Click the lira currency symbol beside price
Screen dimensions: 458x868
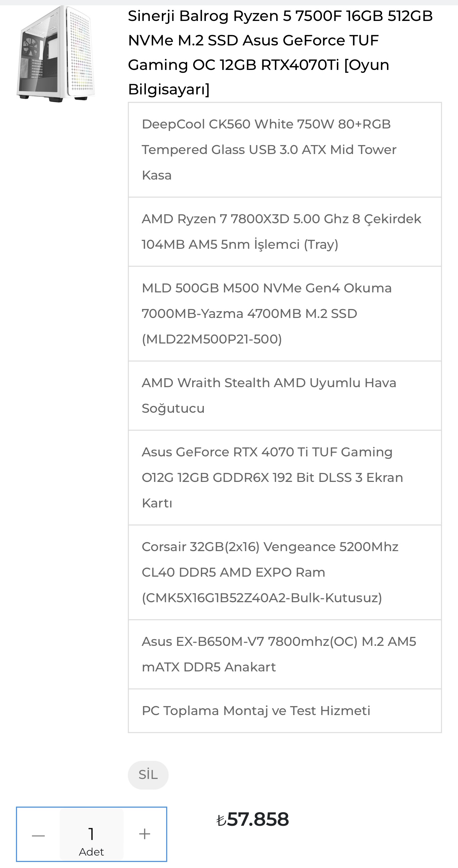221,820
